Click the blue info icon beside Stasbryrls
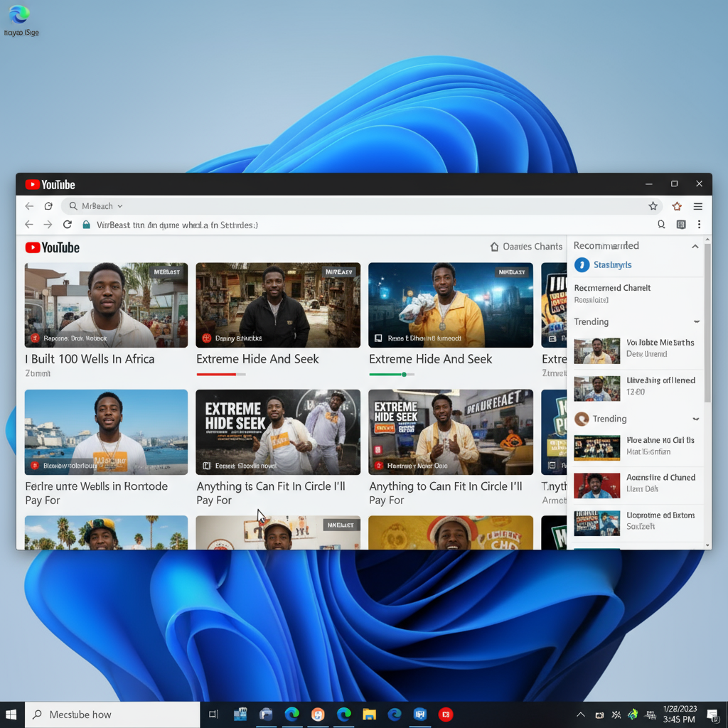728x728 pixels. (582, 264)
